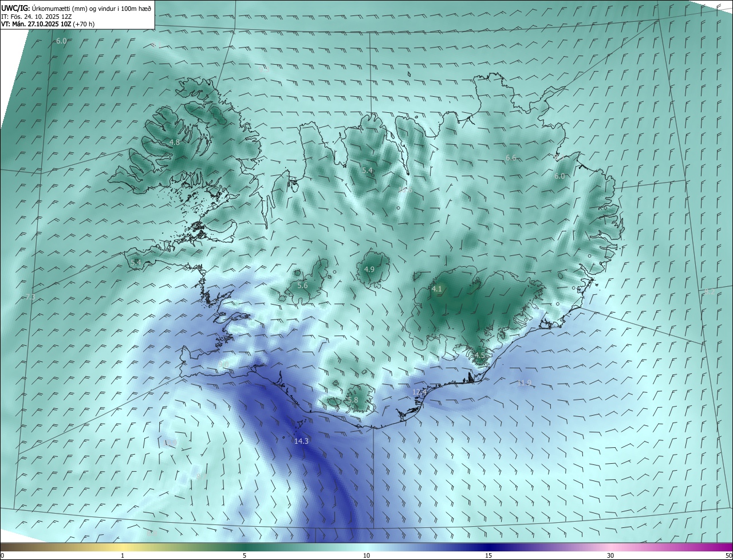Click the 14.3 precipitation value label
733x560 pixels.
[x=301, y=441]
